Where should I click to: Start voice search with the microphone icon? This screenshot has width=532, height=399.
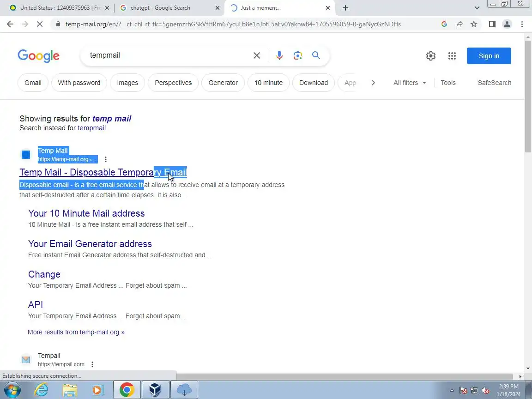click(279, 55)
